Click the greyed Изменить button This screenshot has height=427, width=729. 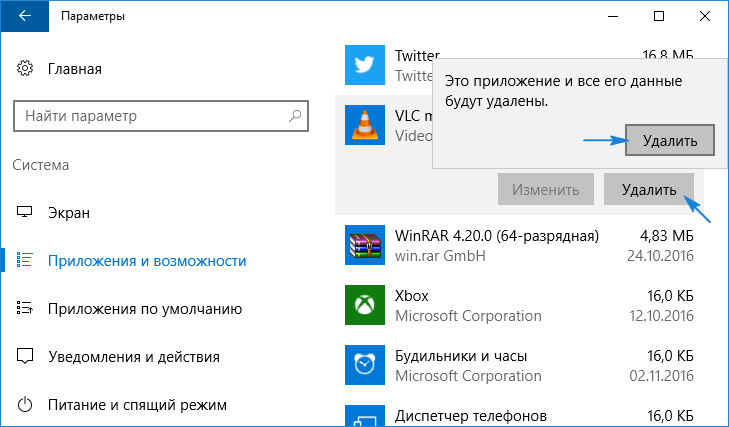point(546,189)
